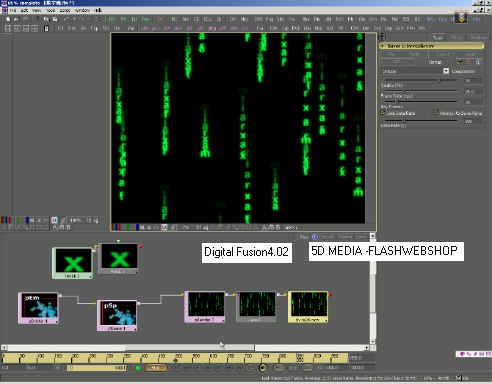
Task: Open the dropdown arrow in Saver panel
Action: coord(446,71)
